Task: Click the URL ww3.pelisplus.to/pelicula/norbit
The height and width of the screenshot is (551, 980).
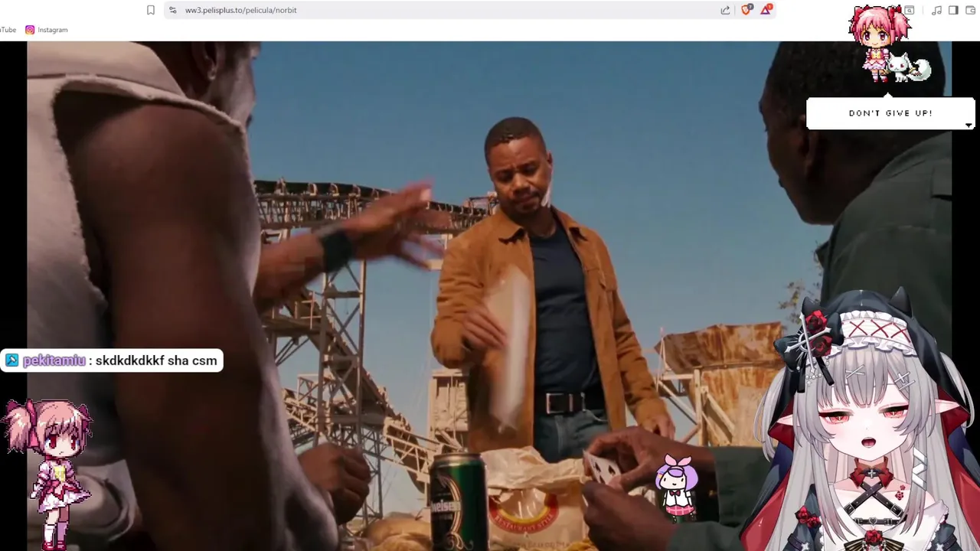Action: (x=240, y=10)
